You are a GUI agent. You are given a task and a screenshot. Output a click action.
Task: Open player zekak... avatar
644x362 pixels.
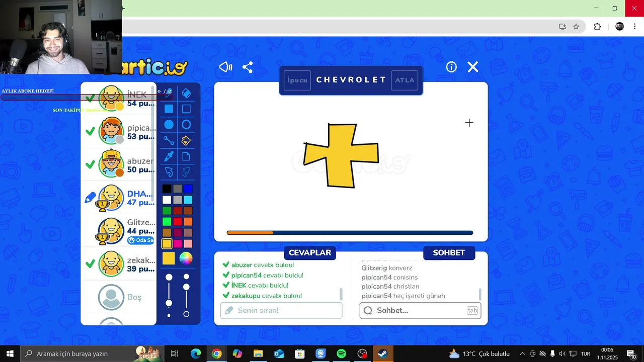111,264
